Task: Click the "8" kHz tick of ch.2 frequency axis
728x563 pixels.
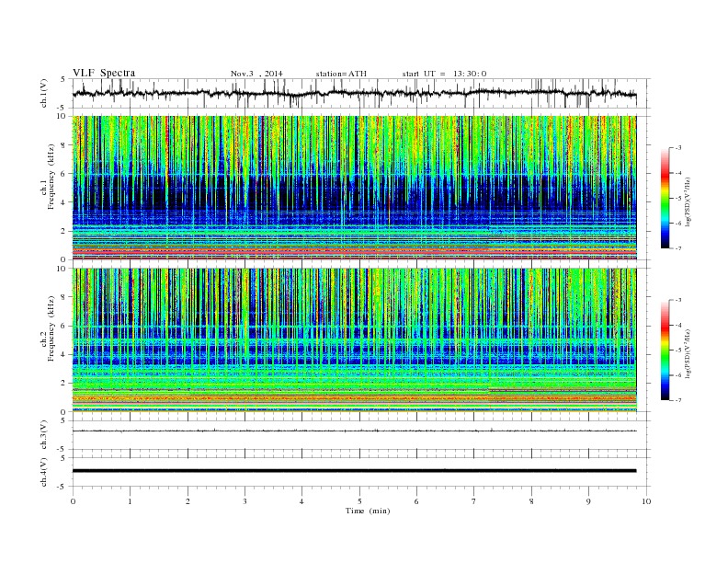Action: (63, 297)
